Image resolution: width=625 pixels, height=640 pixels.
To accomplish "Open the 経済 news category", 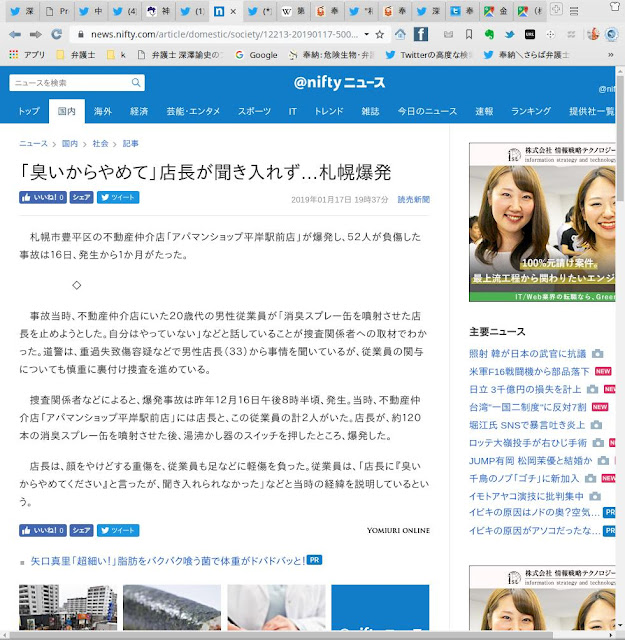I will coord(139,111).
